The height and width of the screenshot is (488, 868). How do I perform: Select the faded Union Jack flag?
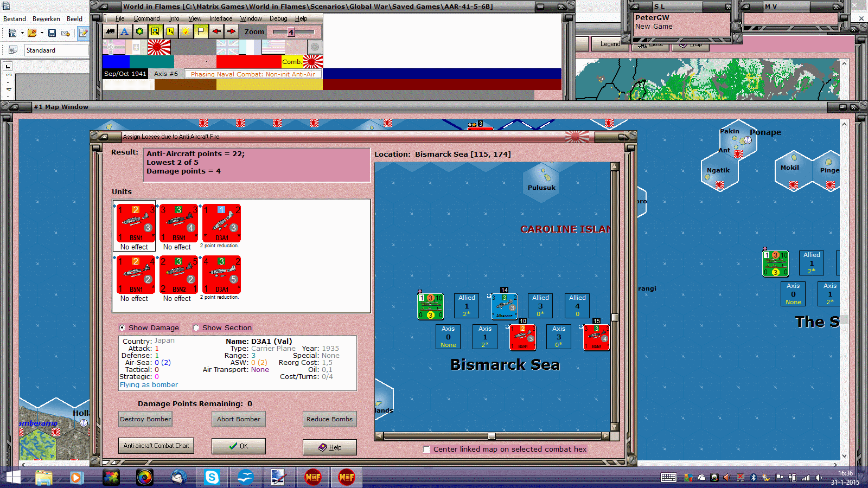227,48
